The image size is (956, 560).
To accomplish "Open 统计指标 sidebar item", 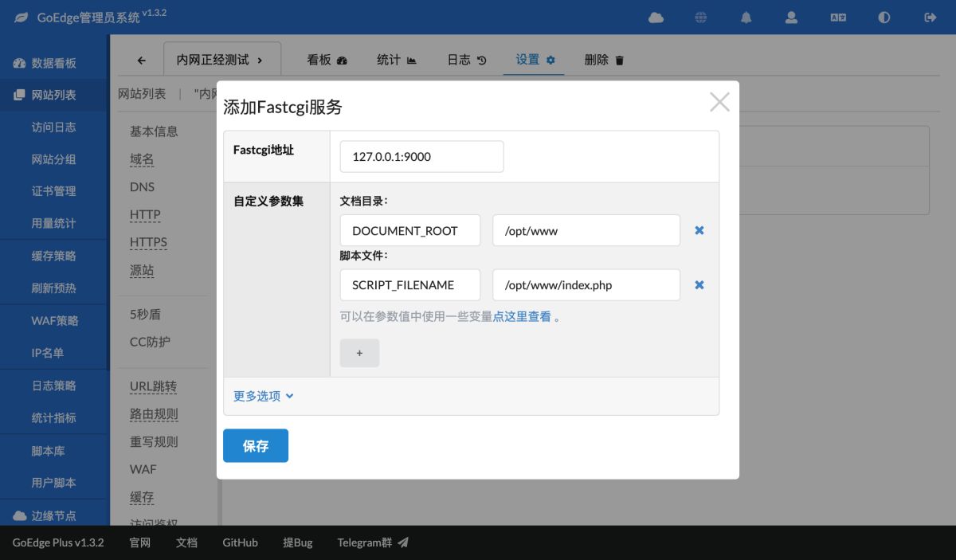I will 54,417.
